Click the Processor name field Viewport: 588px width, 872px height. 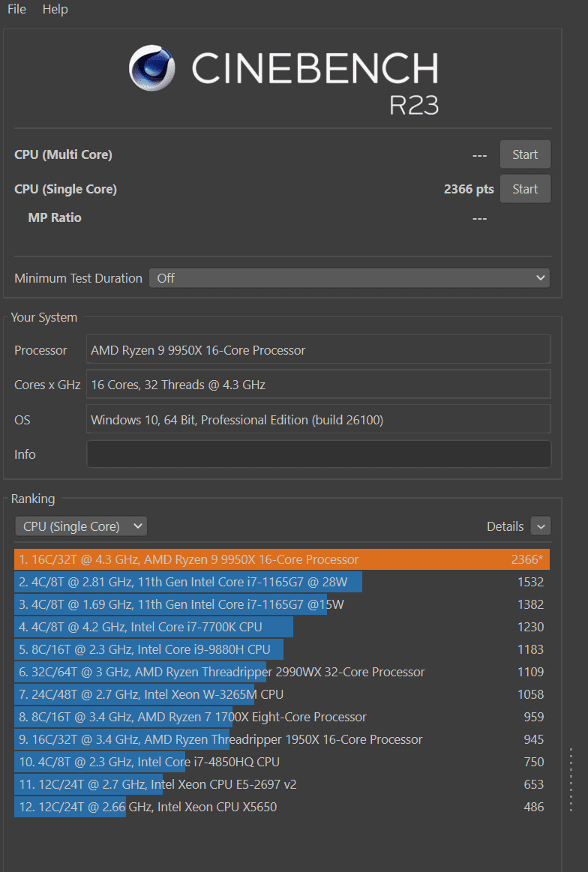coord(318,350)
